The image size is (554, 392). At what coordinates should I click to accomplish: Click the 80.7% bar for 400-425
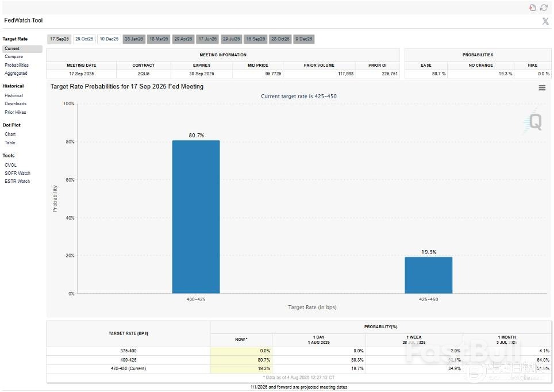coord(195,217)
